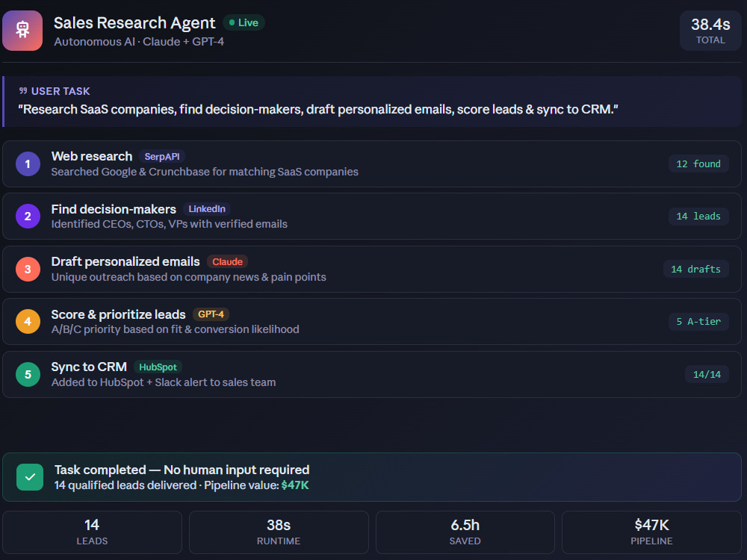This screenshot has width=747, height=560.
Task: Click the green task completed checkmark icon
Action: click(x=30, y=477)
